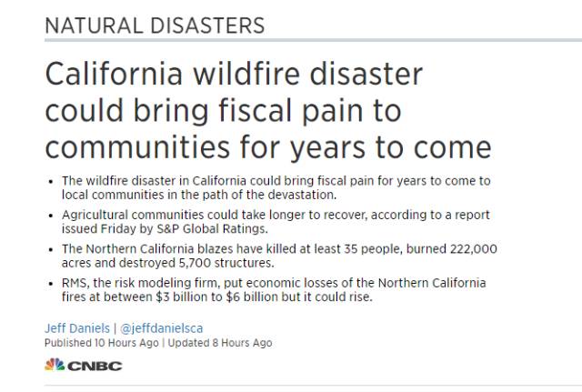The image size is (582, 392).
Task: Click the 'Published 10 Hours Ago' timestamp
Action: (101, 343)
